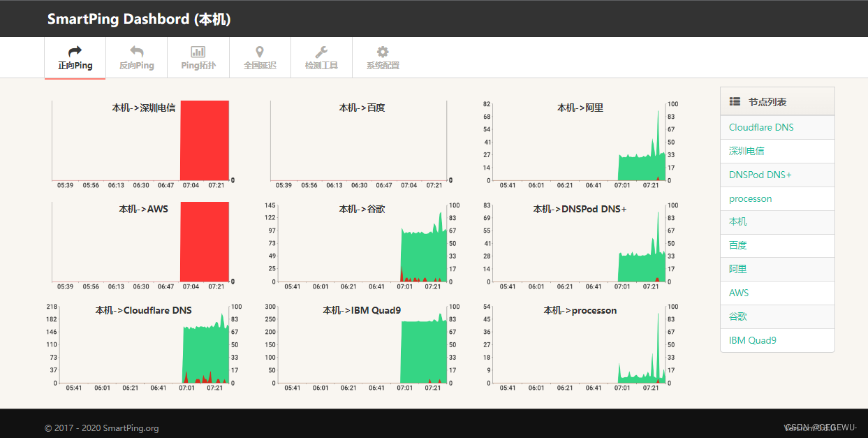Click the reply arrow icon for 反向Ping
Screen dimensions: 868x438
point(137,52)
